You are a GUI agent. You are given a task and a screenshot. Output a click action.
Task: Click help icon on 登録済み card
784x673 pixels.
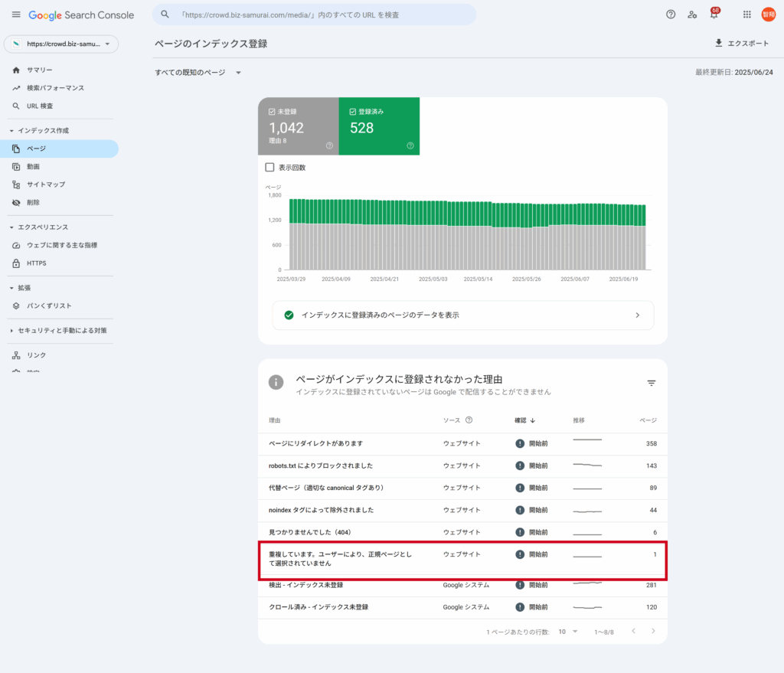(410, 145)
